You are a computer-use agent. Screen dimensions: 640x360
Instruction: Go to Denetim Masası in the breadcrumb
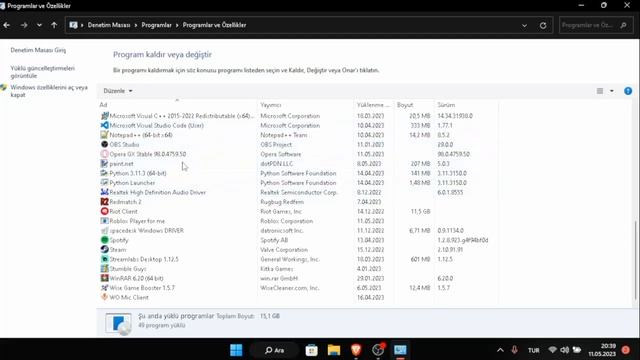[109, 25]
